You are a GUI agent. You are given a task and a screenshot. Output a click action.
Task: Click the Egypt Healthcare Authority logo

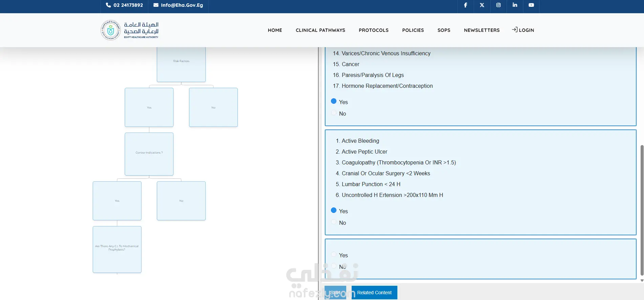[129, 30]
